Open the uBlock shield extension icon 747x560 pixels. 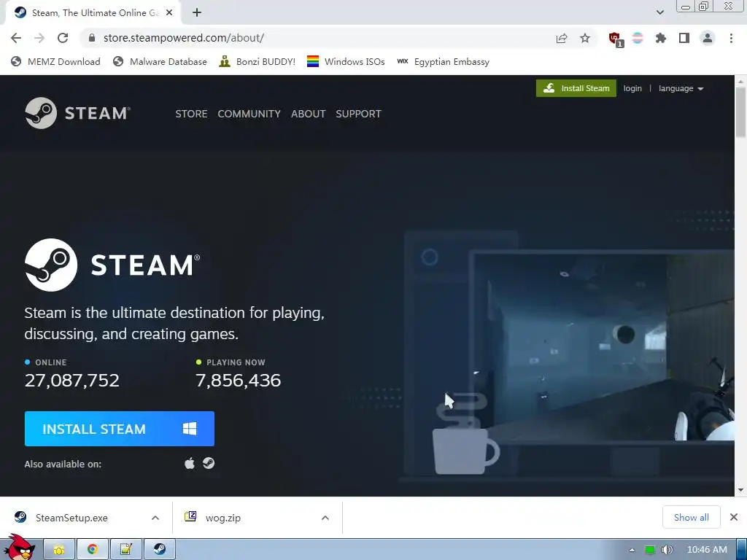[x=616, y=39]
